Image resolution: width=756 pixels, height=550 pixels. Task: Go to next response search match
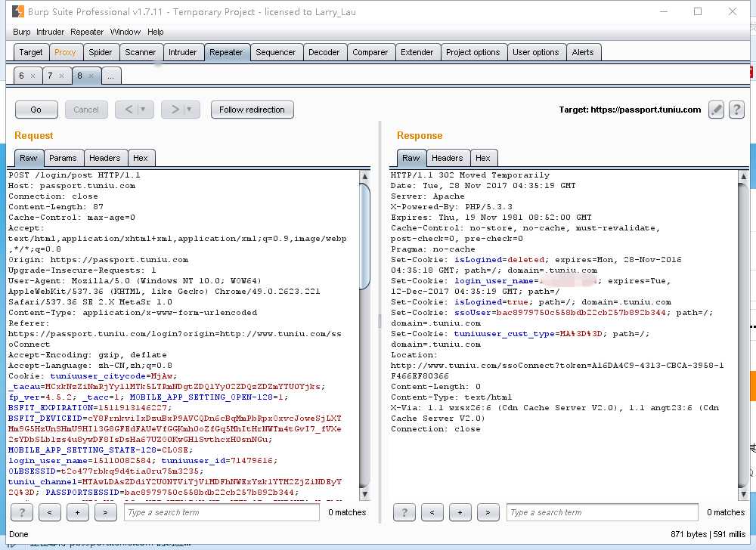pyautogui.click(x=488, y=512)
